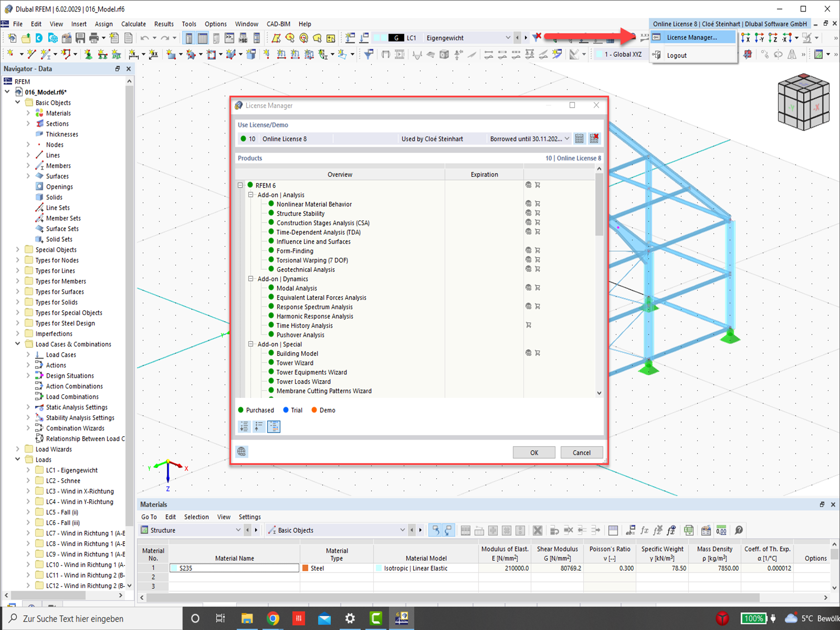The width and height of the screenshot is (840, 630).
Task: Click the collapse all tree icon in License Manager
Action: pyautogui.click(x=259, y=427)
